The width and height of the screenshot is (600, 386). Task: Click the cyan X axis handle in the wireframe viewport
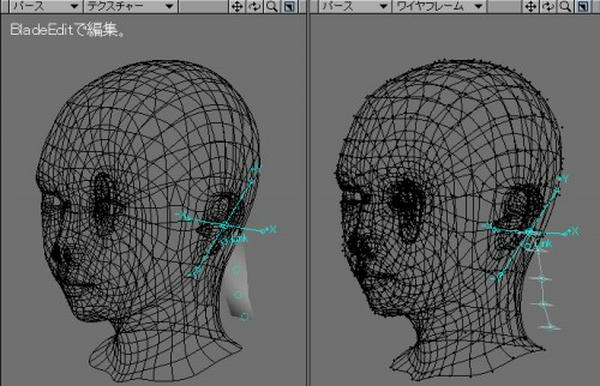[x=573, y=231]
